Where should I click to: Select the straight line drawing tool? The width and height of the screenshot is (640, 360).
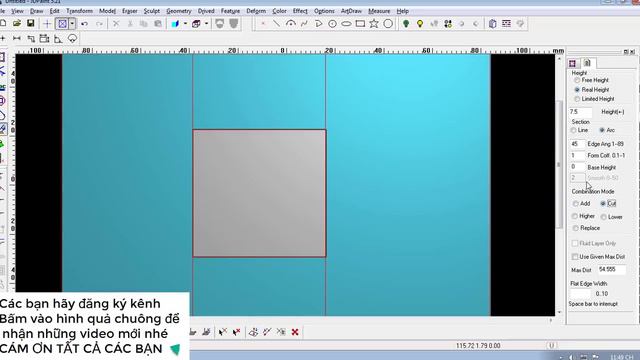click(276, 24)
